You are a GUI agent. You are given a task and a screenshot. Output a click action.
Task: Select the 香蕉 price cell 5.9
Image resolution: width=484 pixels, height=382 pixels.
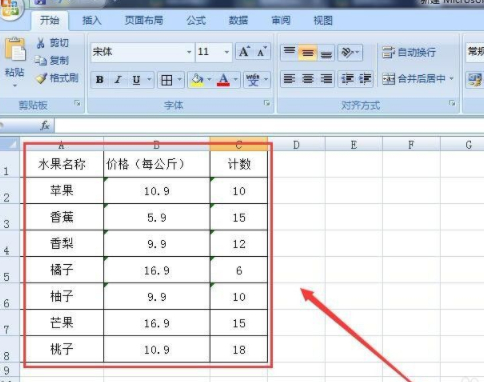point(157,217)
